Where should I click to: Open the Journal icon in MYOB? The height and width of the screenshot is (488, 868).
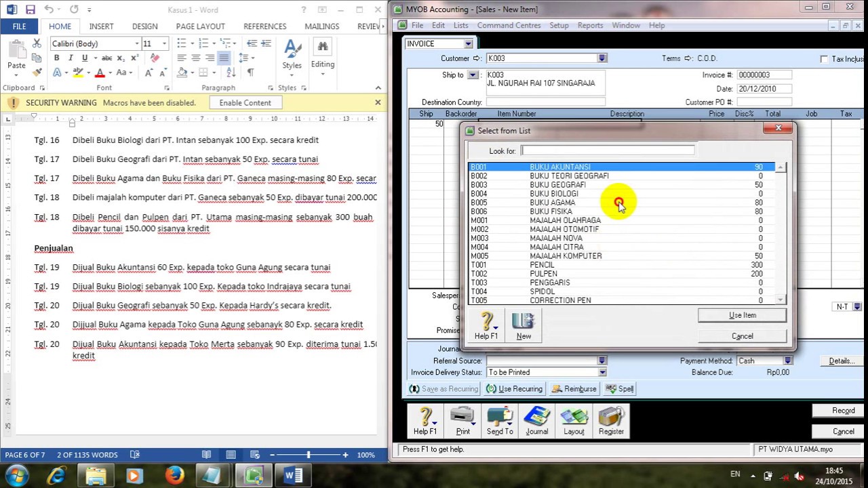coord(536,421)
